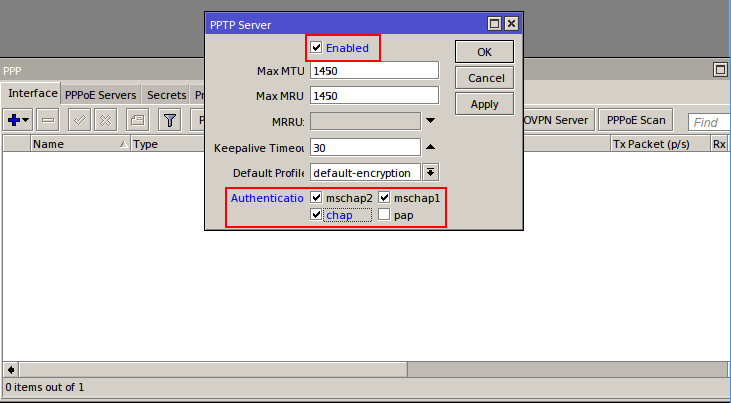Click the funnel filter icon
This screenshot has width=731, height=403.
tap(170, 121)
